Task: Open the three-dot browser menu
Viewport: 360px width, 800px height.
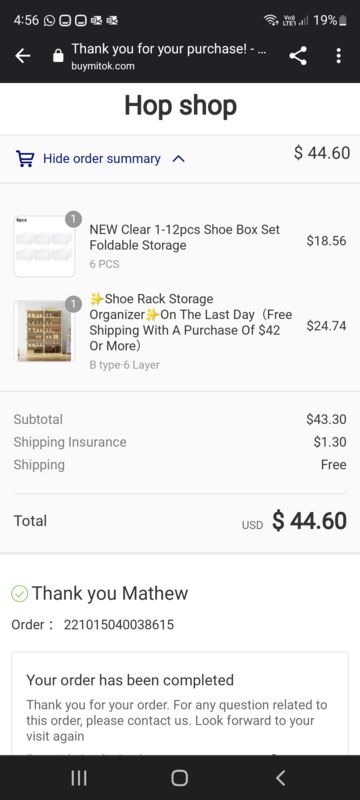Action: pos(338,56)
